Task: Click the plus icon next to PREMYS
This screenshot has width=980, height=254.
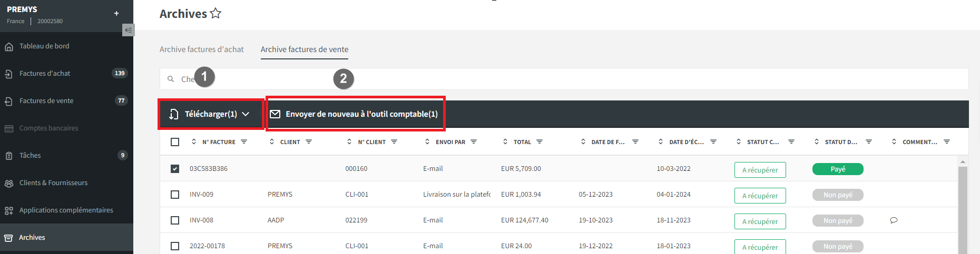Action: tap(116, 13)
